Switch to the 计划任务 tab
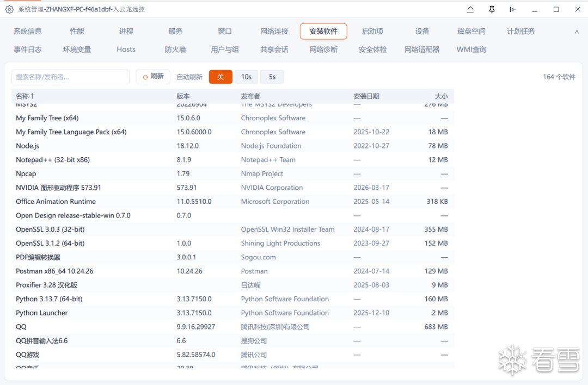The height and width of the screenshot is (385, 588). (x=520, y=32)
